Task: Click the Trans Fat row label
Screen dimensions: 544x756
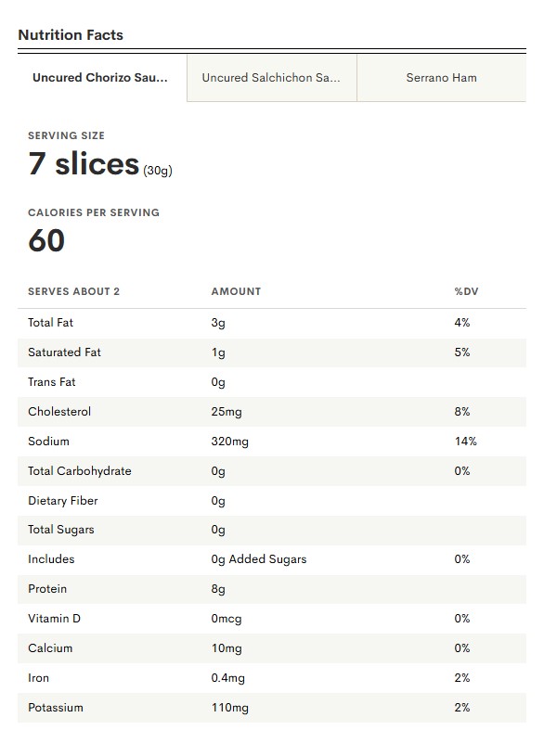Action: [52, 382]
